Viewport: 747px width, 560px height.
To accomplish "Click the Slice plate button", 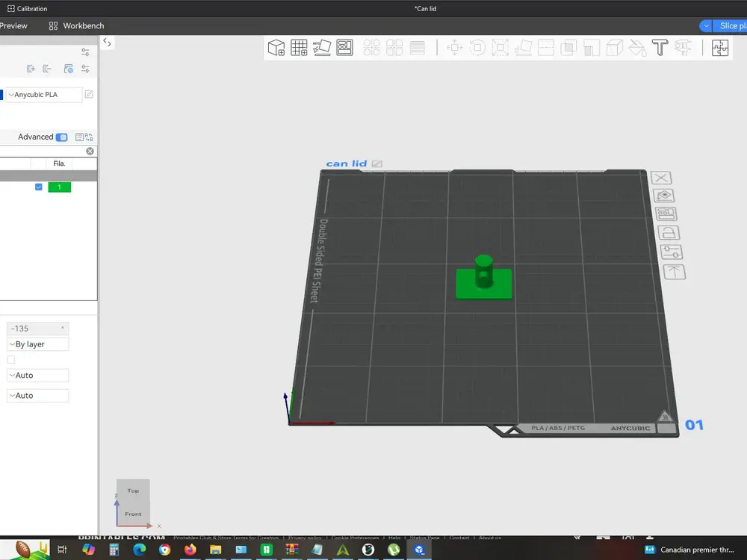I will (x=731, y=25).
